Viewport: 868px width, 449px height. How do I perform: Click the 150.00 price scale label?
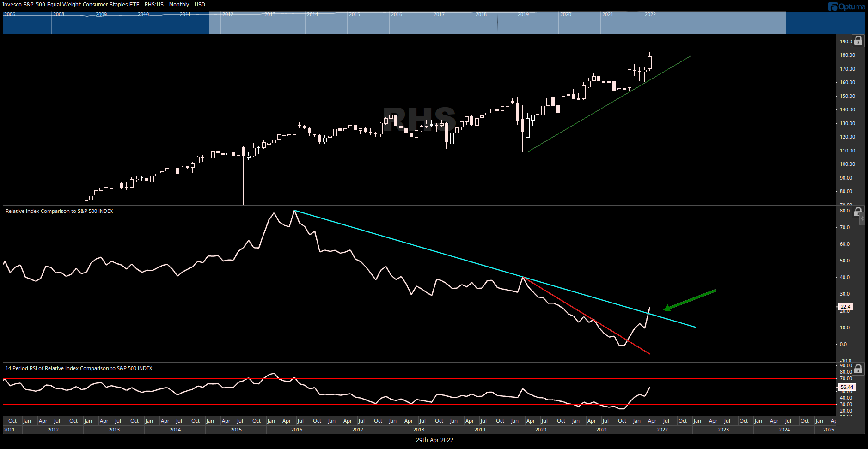848,96
